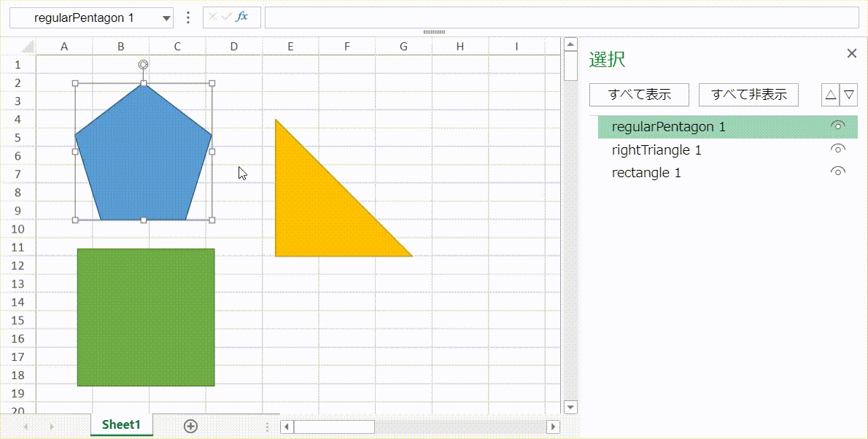Click the add new sheet plus icon
The width and height of the screenshot is (868, 439).
point(191,426)
